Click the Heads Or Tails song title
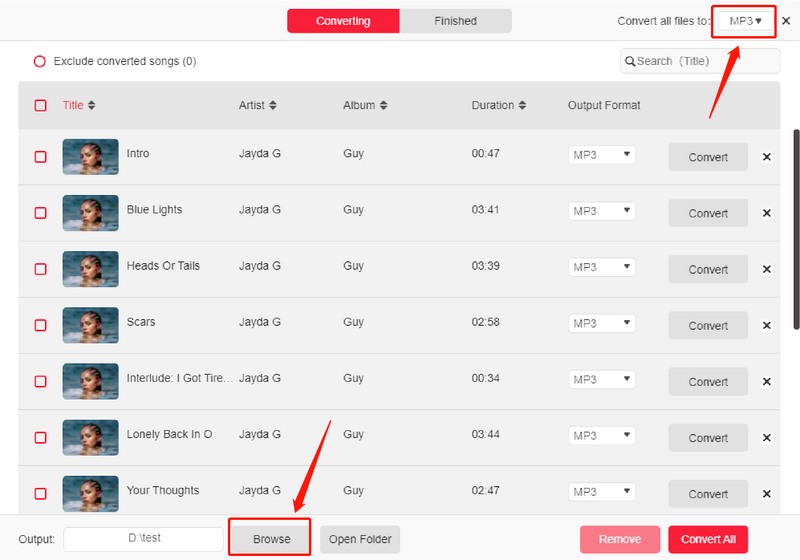 (163, 266)
